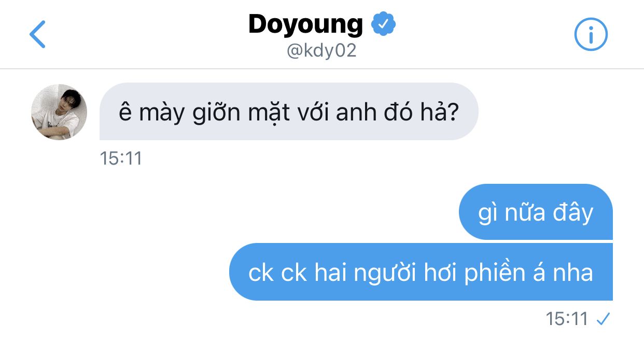644x338 pixels.
Task: Tap the 15:11 timestamp under the received message
Action: pos(121,158)
